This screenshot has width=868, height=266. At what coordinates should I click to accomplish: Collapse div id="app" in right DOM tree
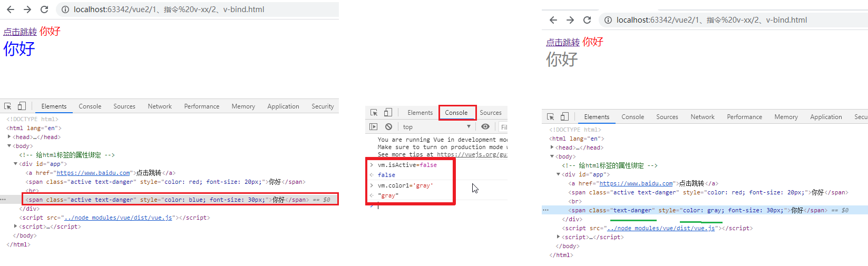[x=558, y=174]
